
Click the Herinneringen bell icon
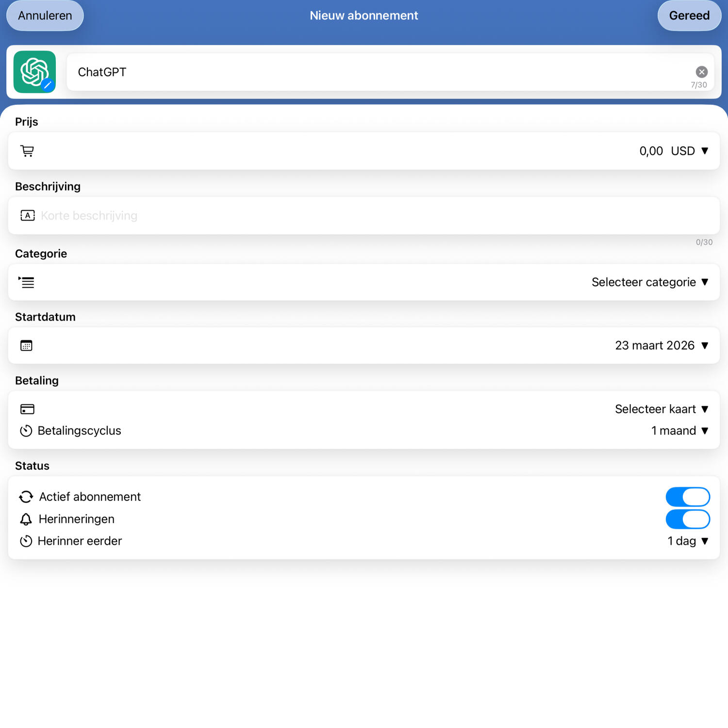[26, 519]
